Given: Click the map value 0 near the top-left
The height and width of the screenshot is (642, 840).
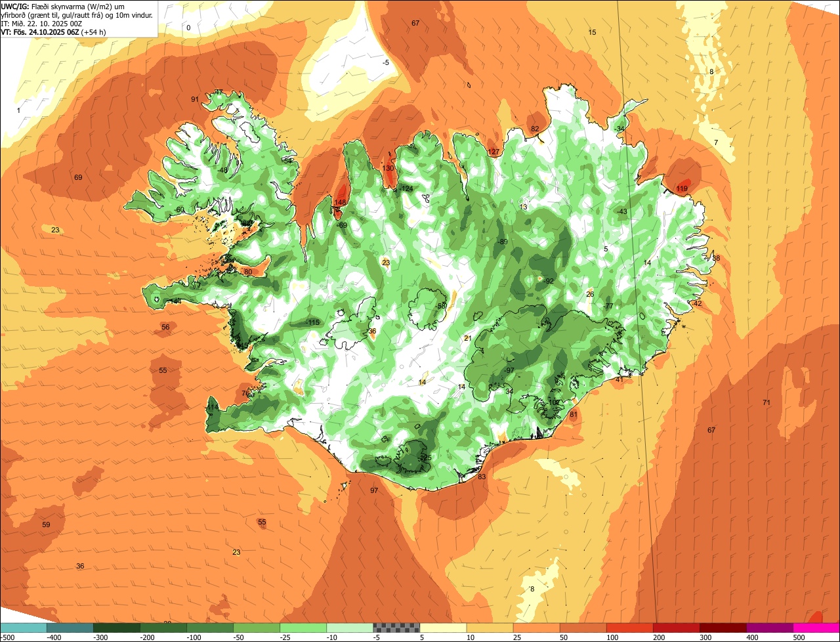Looking at the screenshot, I should coord(188,28).
